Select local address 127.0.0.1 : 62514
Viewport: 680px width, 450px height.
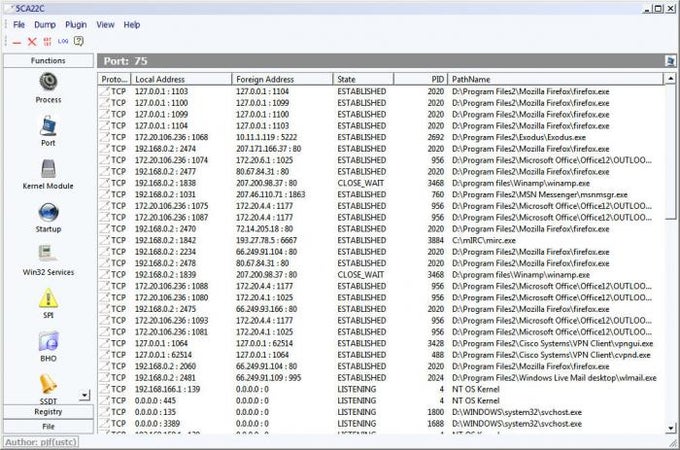[x=163, y=355]
